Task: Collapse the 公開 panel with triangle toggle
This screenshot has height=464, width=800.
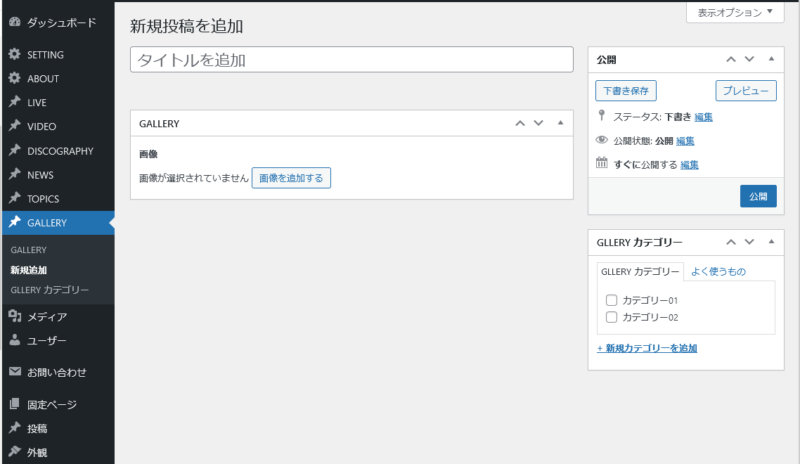Action: 770,59
